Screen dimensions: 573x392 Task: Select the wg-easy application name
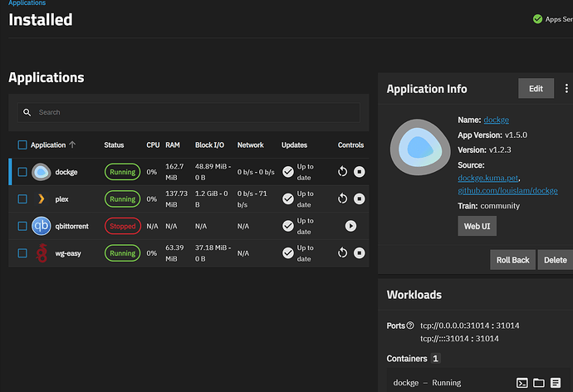tap(68, 253)
